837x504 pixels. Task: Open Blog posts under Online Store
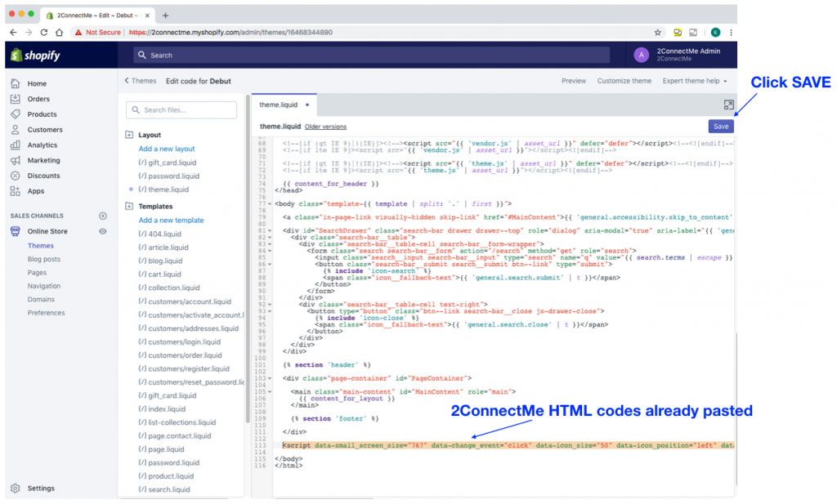click(44, 259)
